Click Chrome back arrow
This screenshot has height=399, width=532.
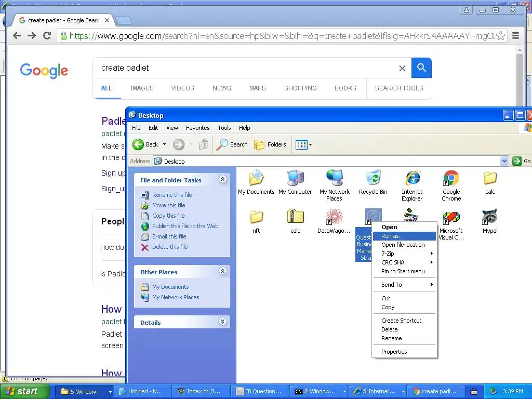click(x=17, y=35)
